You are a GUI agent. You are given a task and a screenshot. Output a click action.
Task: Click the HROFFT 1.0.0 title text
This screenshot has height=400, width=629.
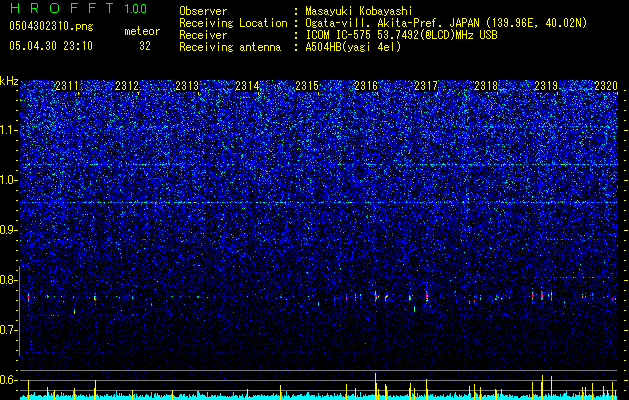pyautogui.click(x=78, y=8)
